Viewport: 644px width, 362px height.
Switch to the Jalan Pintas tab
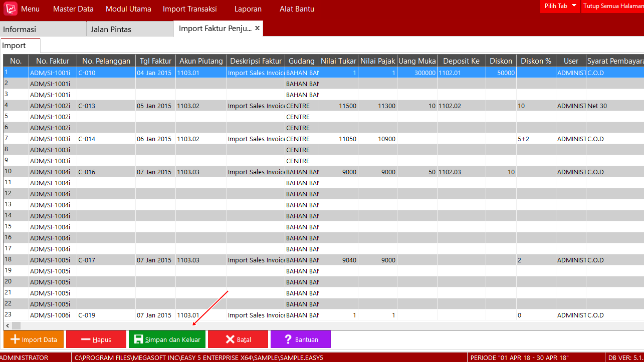(x=111, y=30)
